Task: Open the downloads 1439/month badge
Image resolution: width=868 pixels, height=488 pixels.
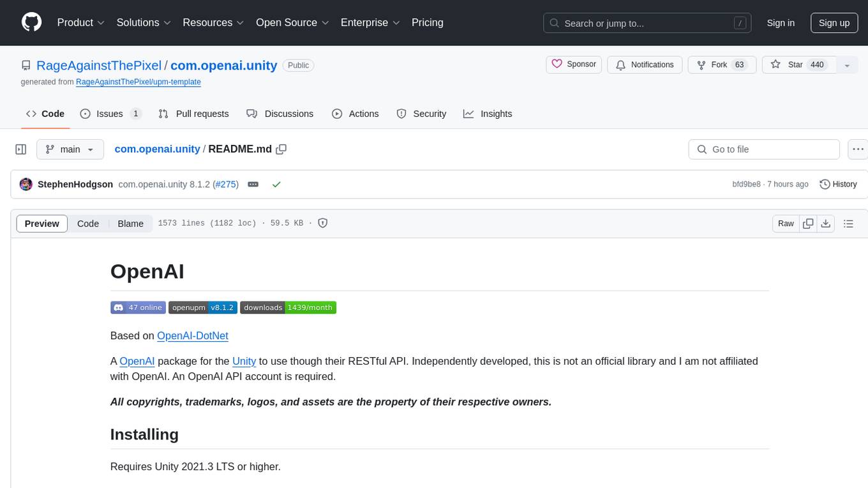Action: [288, 307]
